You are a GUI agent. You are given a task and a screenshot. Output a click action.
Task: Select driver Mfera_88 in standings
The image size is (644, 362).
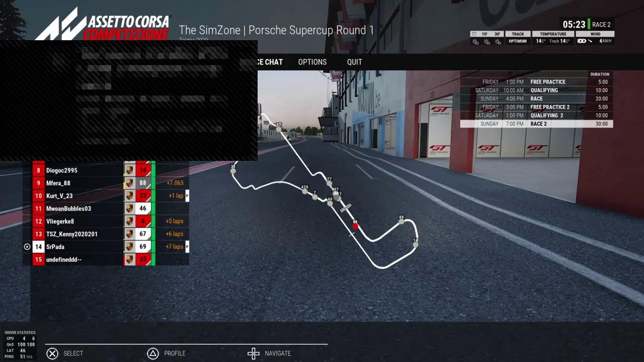tap(58, 183)
